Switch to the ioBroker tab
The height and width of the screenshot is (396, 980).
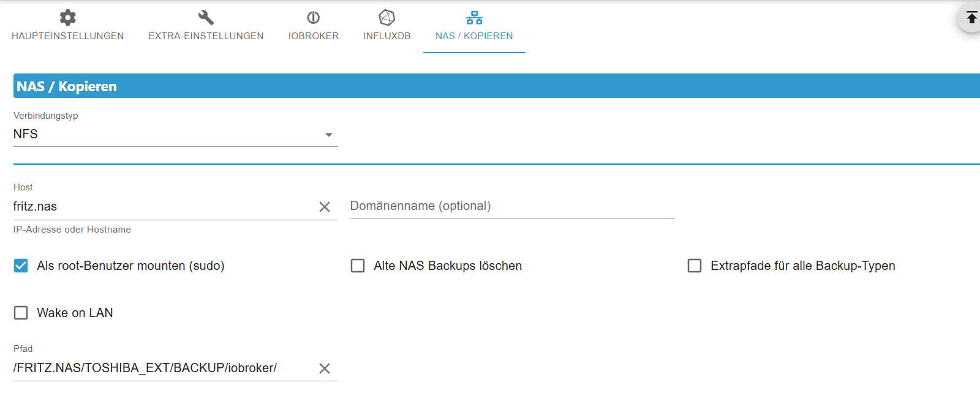pyautogui.click(x=314, y=27)
